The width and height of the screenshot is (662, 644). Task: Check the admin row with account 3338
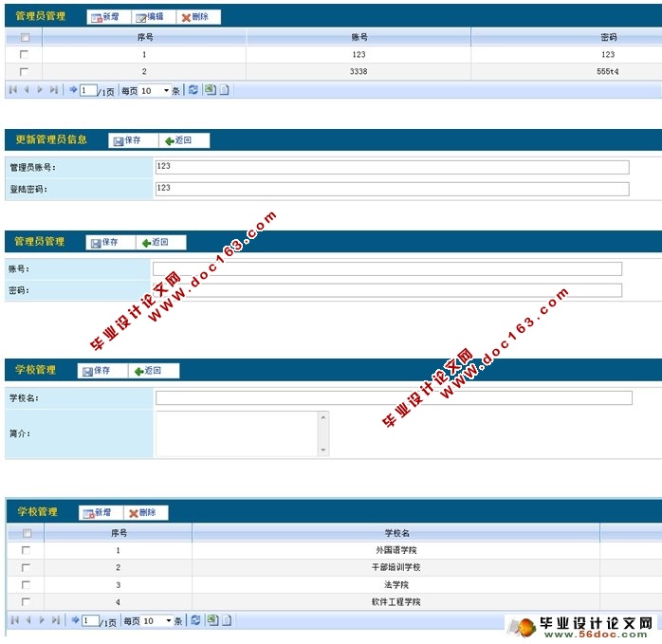[24, 71]
